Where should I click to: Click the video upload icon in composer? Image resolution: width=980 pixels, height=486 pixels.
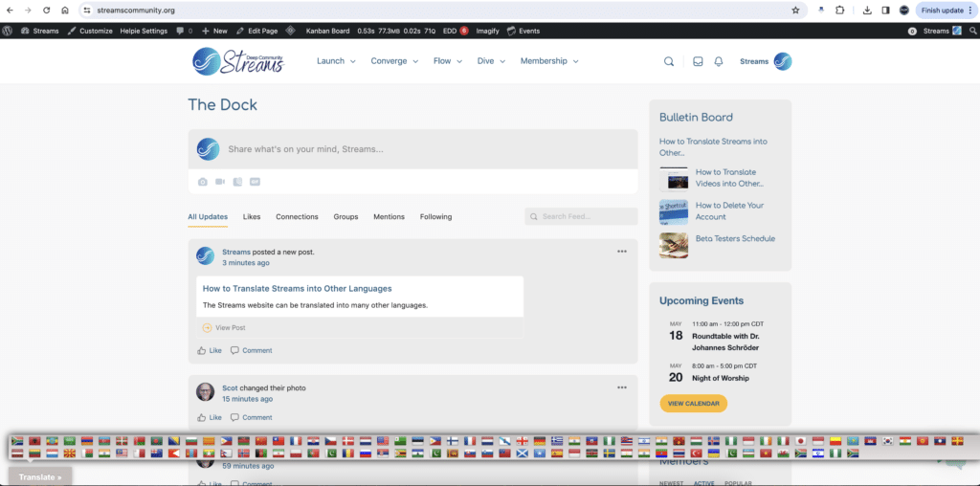coord(220,182)
